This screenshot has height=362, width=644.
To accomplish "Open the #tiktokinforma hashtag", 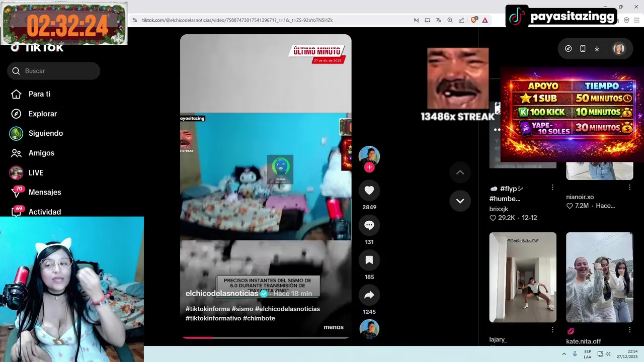I will click(x=208, y=309).
